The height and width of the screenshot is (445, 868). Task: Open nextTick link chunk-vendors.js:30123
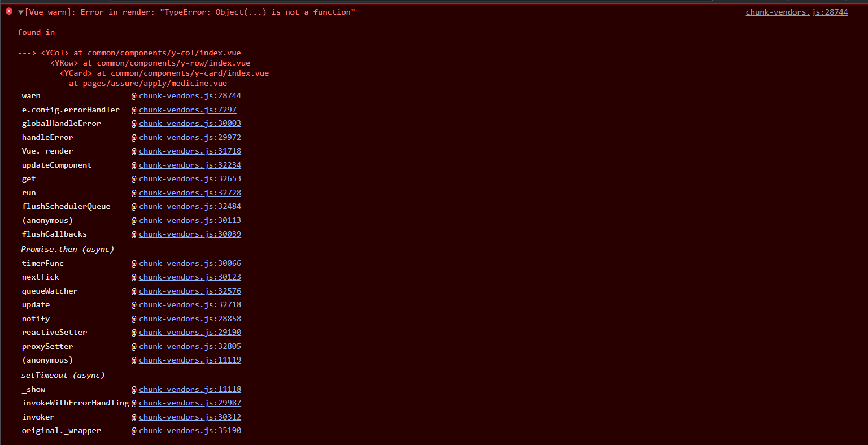pos(190,277)
